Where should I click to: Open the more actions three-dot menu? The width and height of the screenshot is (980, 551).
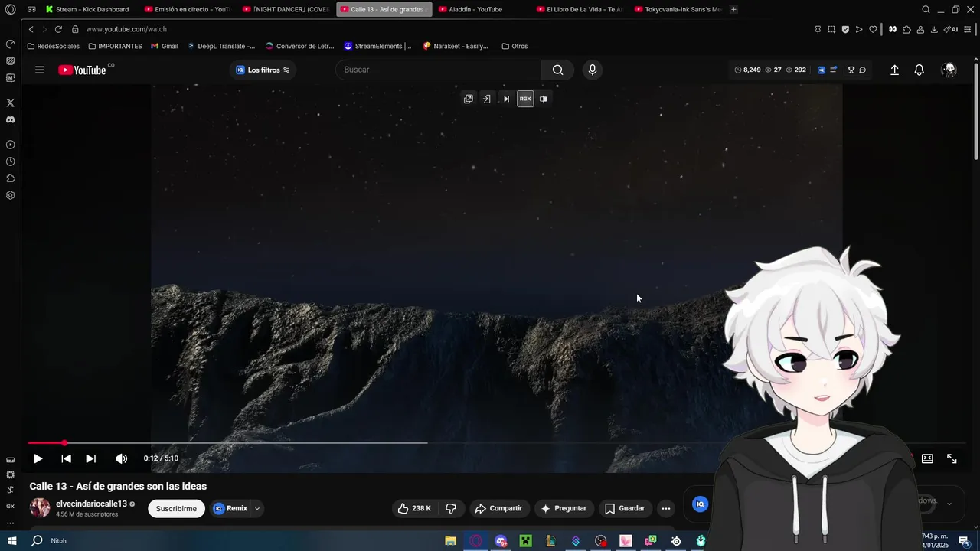pyautogui.click(x=666, y=508)
